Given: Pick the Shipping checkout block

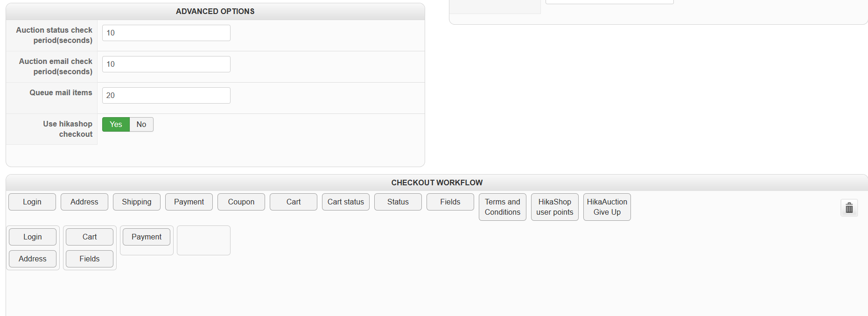Looking at the screenshot, I should coord(137,202).
